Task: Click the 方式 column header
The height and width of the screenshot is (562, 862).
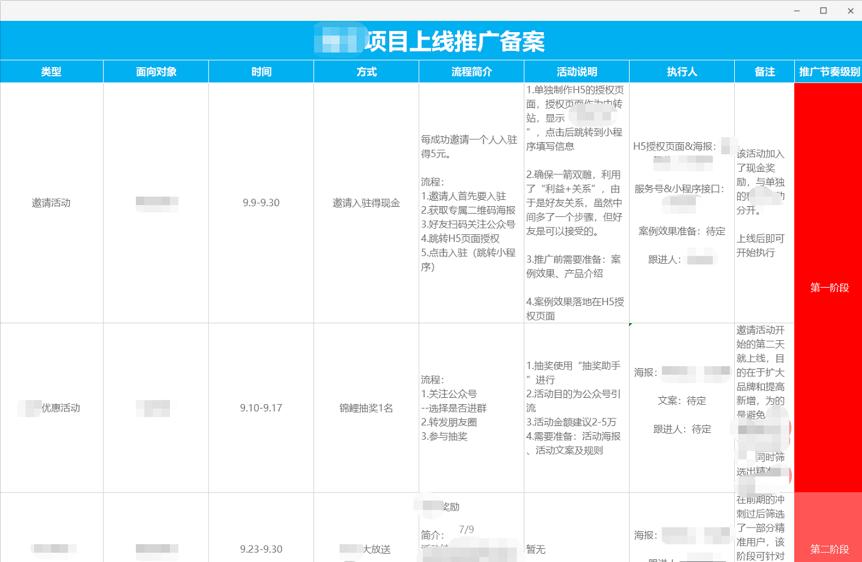Action: (x=366, y=72)
